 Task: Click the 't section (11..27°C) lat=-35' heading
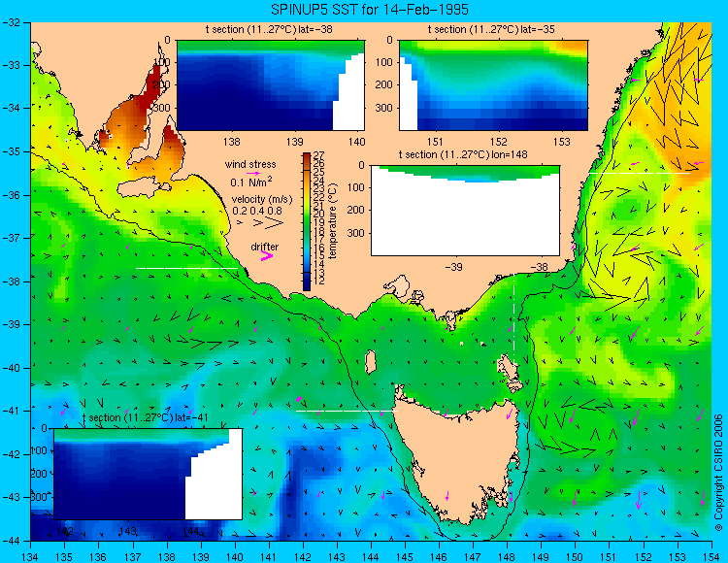pyautogui.click(x=491, y=30)
